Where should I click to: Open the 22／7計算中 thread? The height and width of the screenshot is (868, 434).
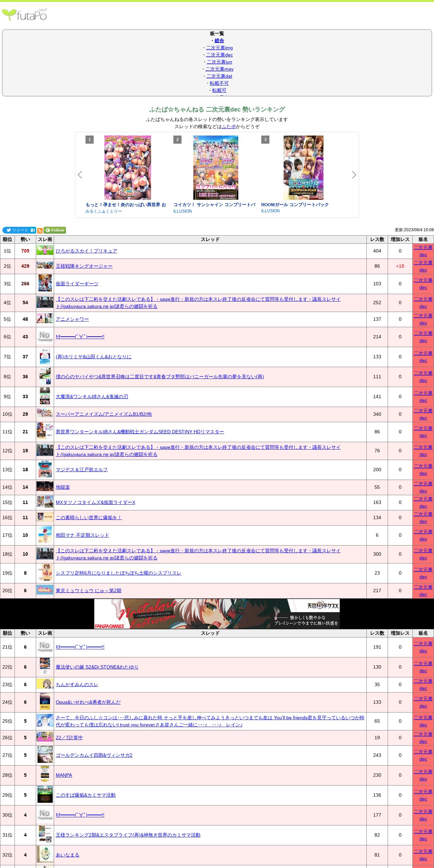pos(69,738)
